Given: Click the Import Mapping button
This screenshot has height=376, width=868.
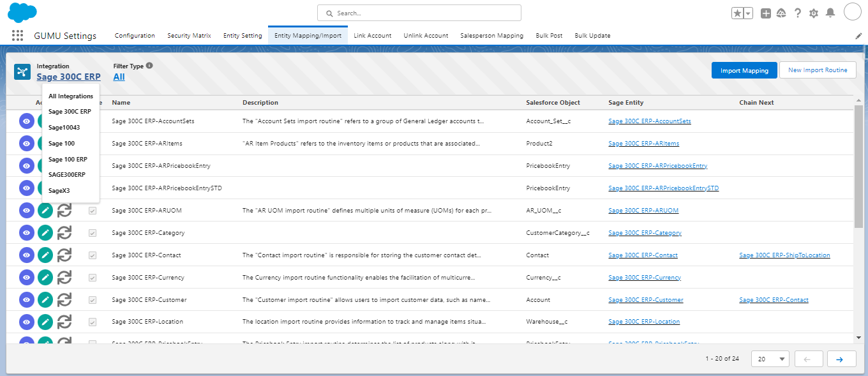Looking at the screenshot, I should click(x=744, y=70).
